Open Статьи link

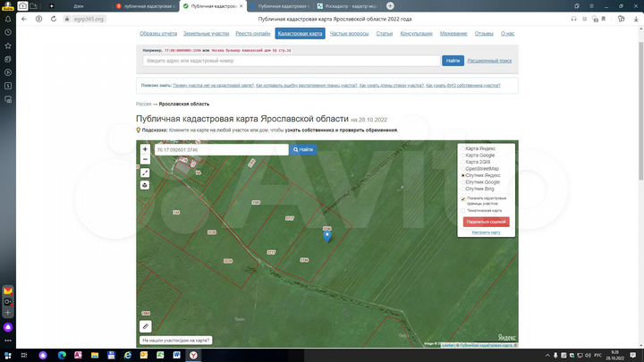[x=385, y=34]
